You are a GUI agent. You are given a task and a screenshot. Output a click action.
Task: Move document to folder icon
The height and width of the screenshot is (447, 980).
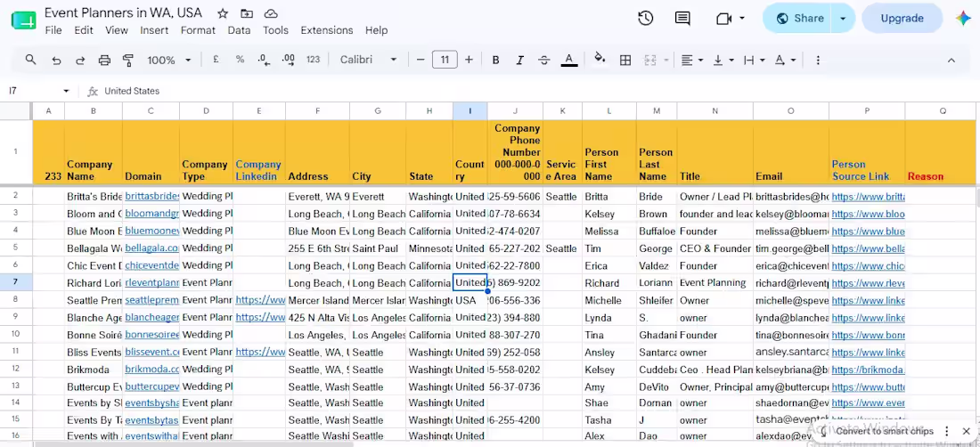(247, 13)
